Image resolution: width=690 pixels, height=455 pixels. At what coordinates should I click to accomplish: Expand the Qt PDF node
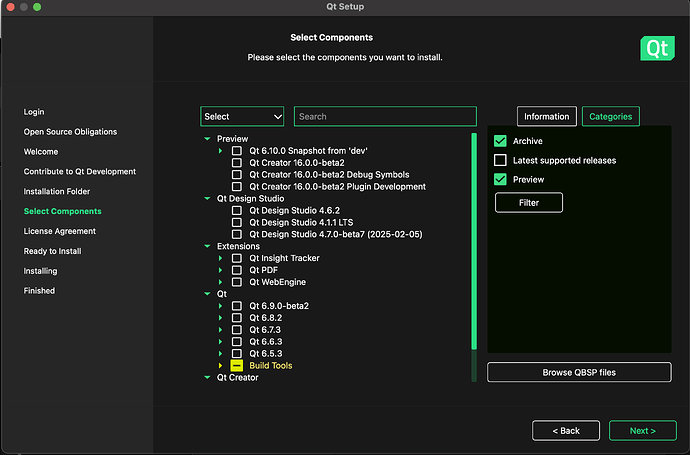(x=220, y=270)
